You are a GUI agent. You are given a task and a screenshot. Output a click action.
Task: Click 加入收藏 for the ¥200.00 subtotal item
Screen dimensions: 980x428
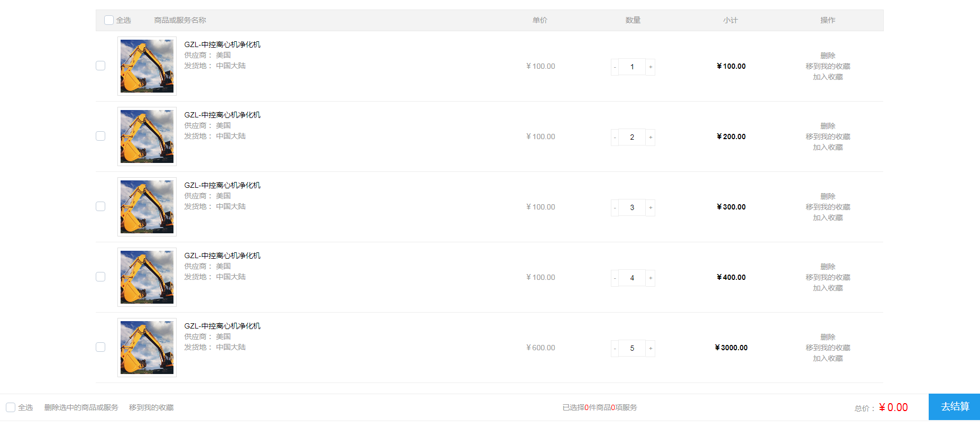click(828, 147)
